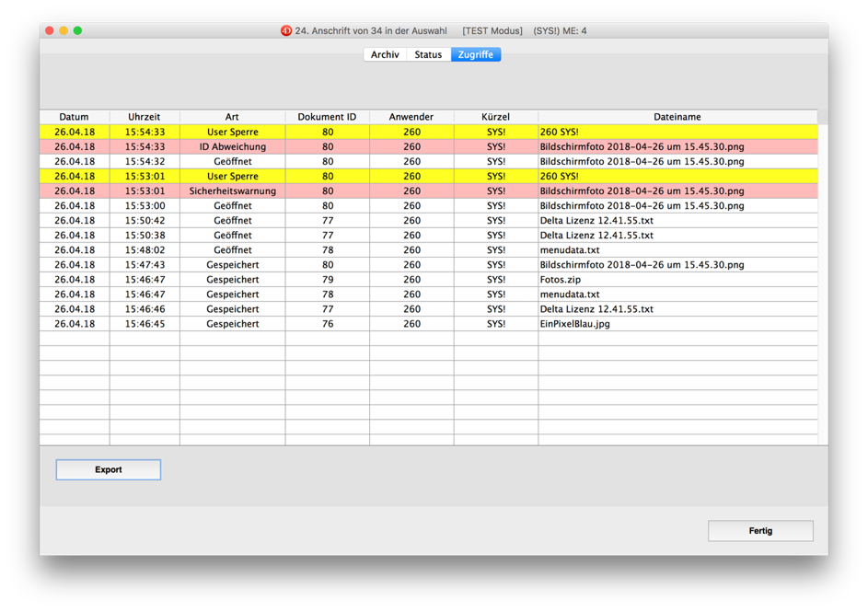
Task: Click the Fotos.zip entry
Action: 561,280
